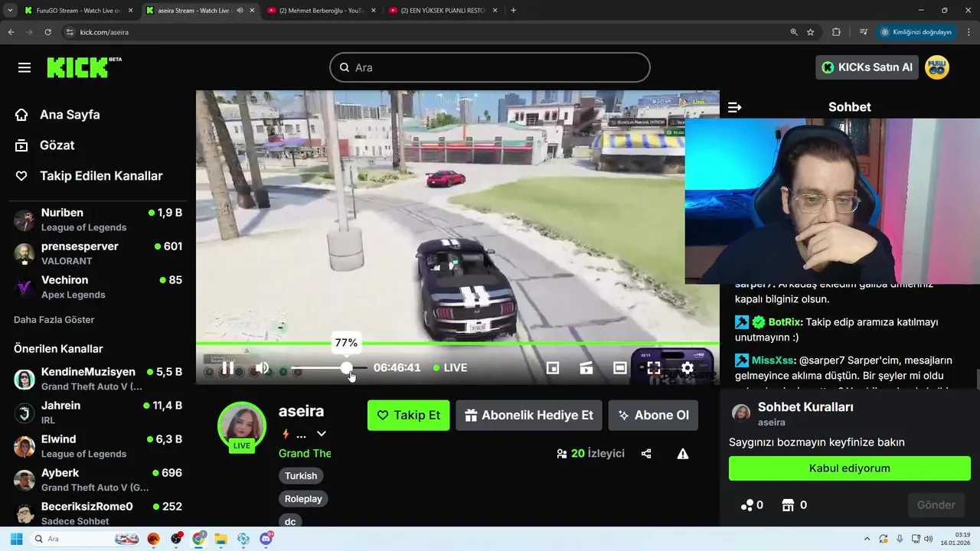This screenshot has height=551, width=980.
Task: Expand Daha Fazla Göster in sidebar
Action: (x=54, y=320)
